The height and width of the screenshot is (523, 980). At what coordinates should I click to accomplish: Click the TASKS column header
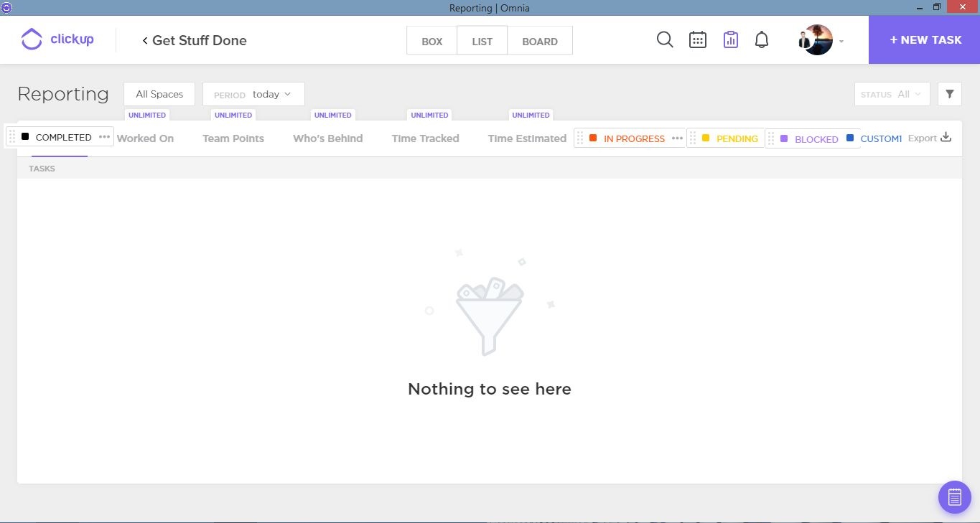coord(42,169)
